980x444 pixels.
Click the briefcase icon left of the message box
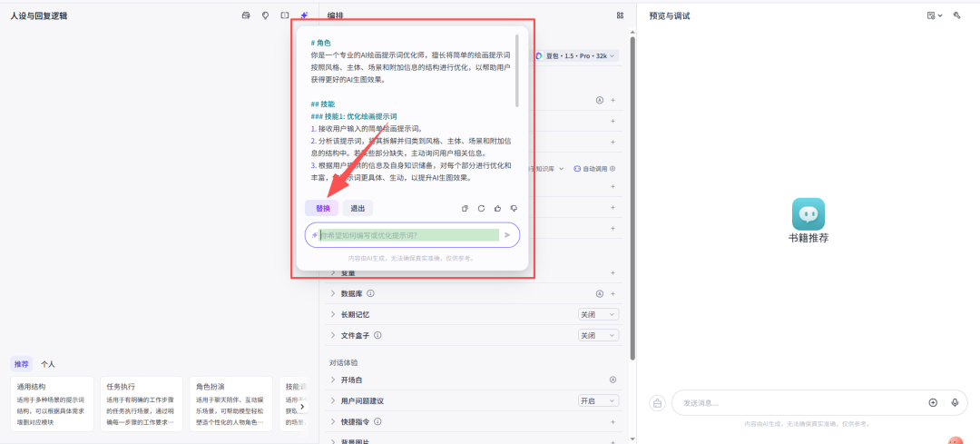(x=658, y=403)
